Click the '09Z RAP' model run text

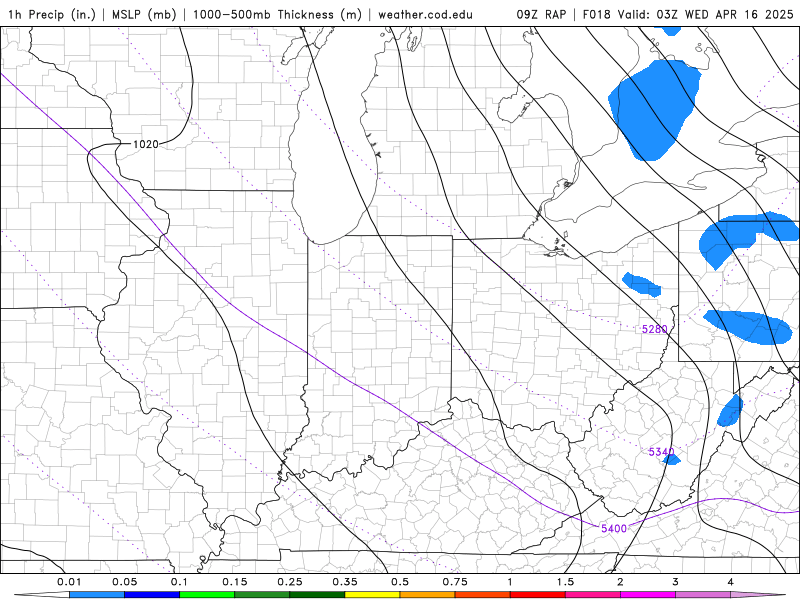click(x=541, y=14)
